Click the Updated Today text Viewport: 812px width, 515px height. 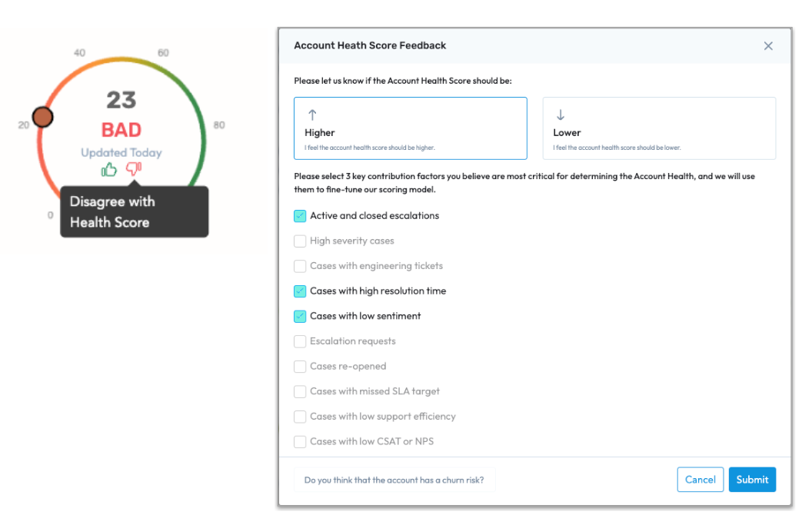[x=121, y=153]
